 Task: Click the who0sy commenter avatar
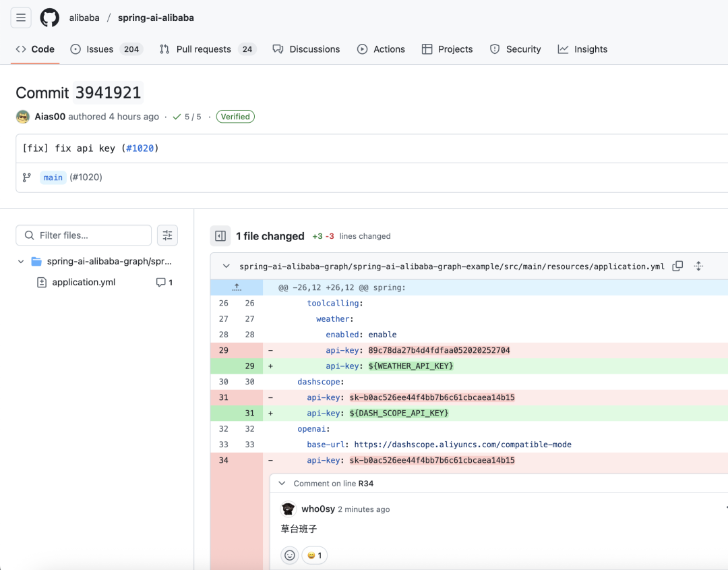[x=289, y=509]
